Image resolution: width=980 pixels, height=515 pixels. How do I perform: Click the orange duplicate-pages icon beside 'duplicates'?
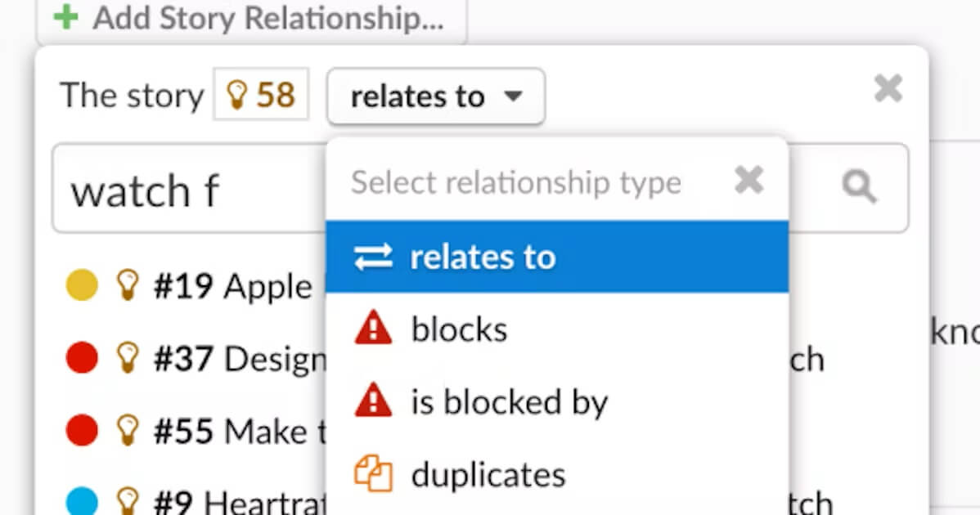click(x=374, y=472)
